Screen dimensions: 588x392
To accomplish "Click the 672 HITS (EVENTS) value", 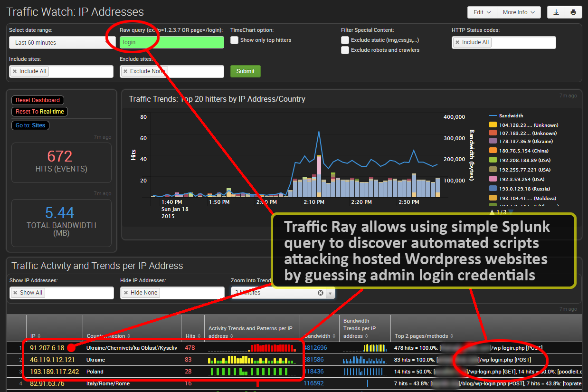I will click(x=60, y=156).
